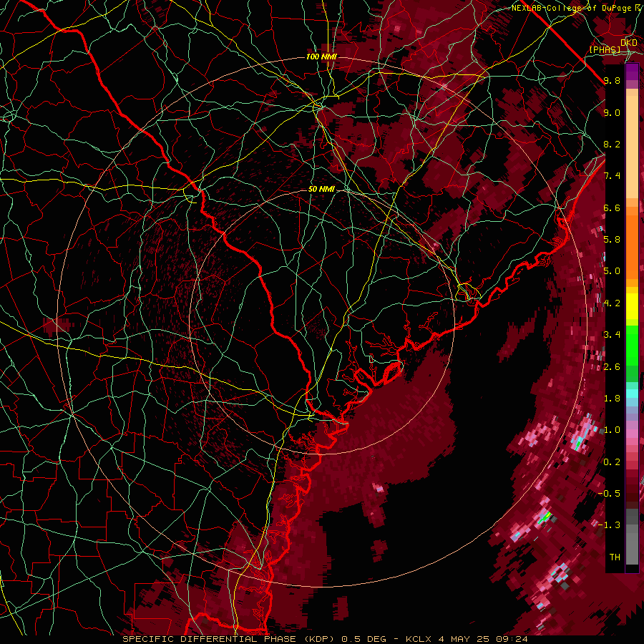Click the 9.8 value on the scale
This screenshot has width=644, height=644.
[x=612, y=80]
